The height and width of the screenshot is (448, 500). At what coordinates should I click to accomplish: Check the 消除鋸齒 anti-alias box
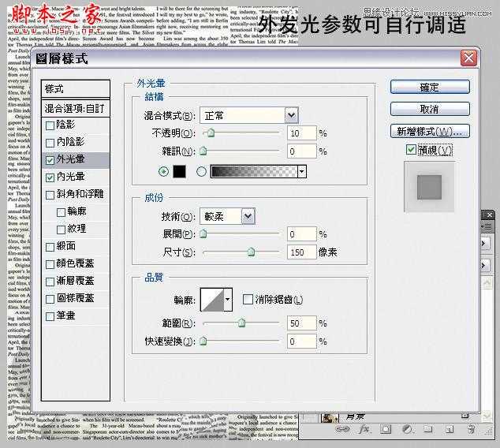tap(248, 300)
